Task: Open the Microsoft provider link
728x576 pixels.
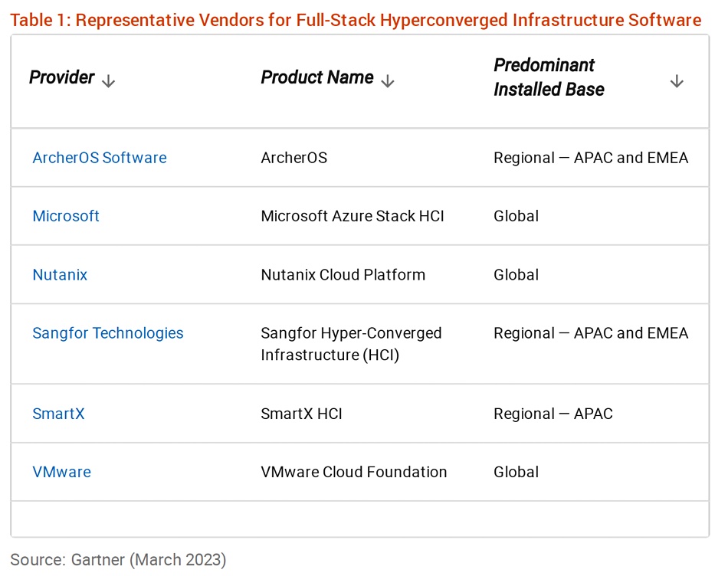Action: tap(66, 216)
